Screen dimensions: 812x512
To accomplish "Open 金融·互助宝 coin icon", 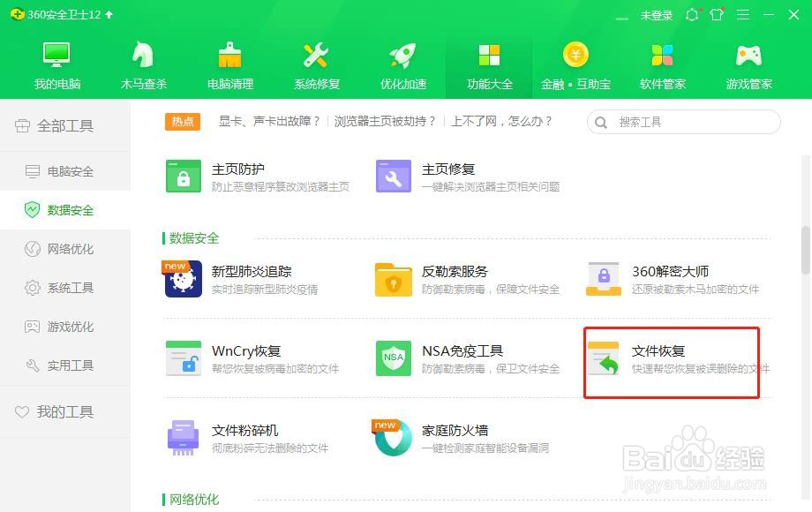I will 575,55.
